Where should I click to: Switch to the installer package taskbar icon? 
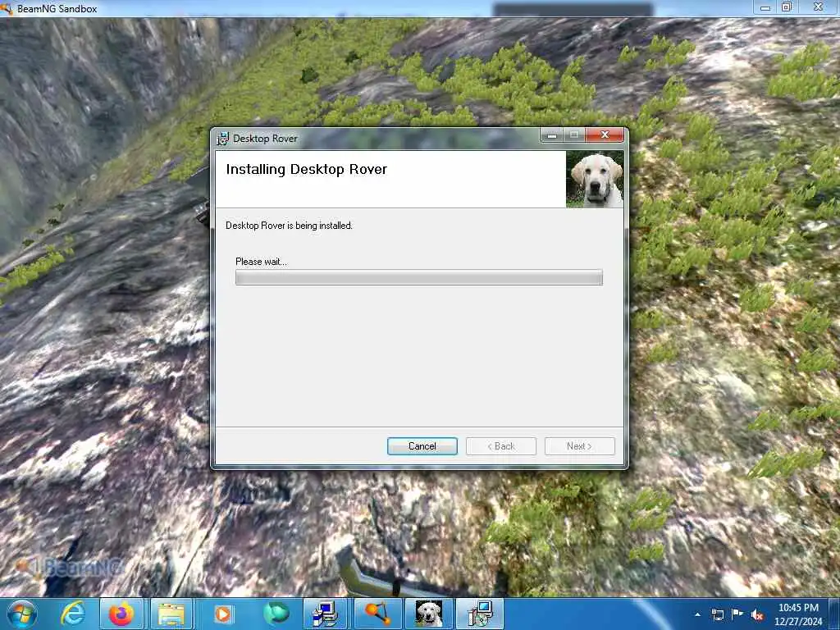pyautogui.click(x=480, y=614)
